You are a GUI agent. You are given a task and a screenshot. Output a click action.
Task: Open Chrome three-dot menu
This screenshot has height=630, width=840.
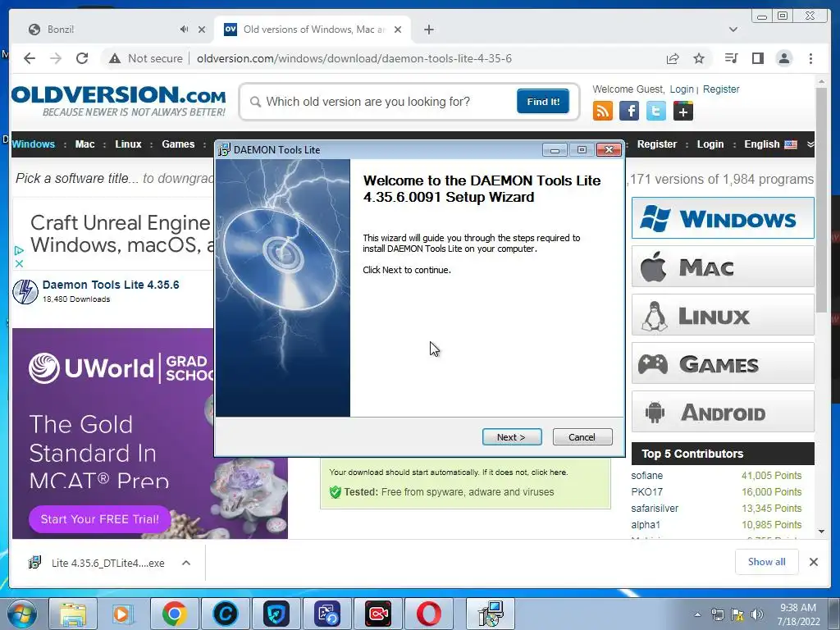pos(810,58)
